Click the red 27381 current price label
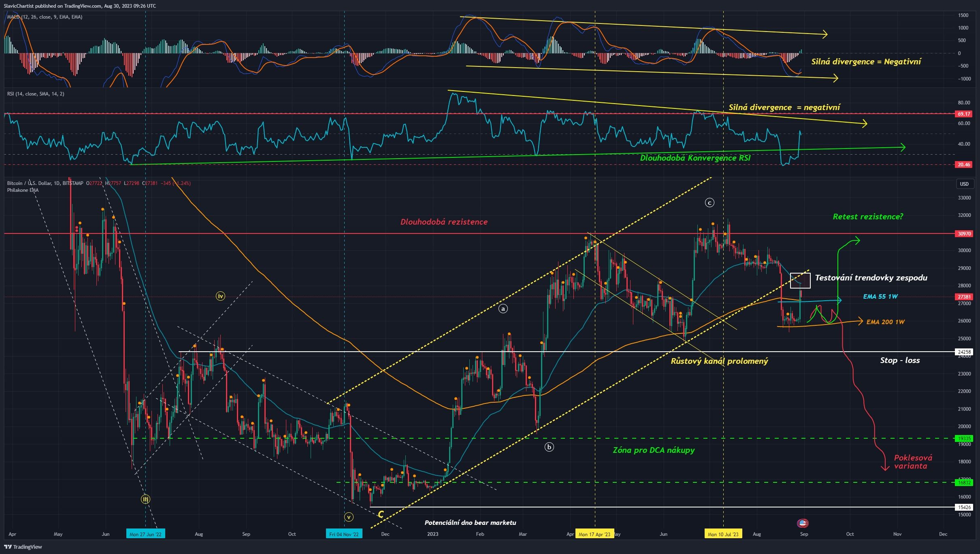This screenshot has width=980, height=554. (965, 296)
